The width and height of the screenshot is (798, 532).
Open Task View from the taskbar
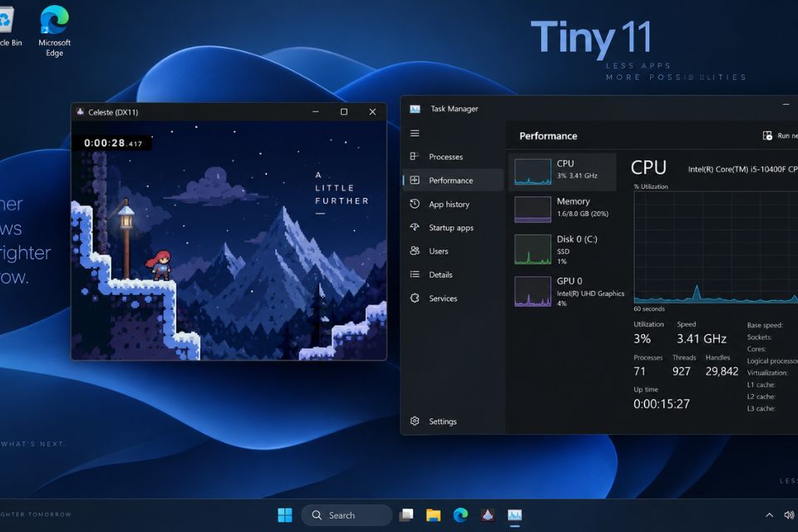tap(406, 515)
